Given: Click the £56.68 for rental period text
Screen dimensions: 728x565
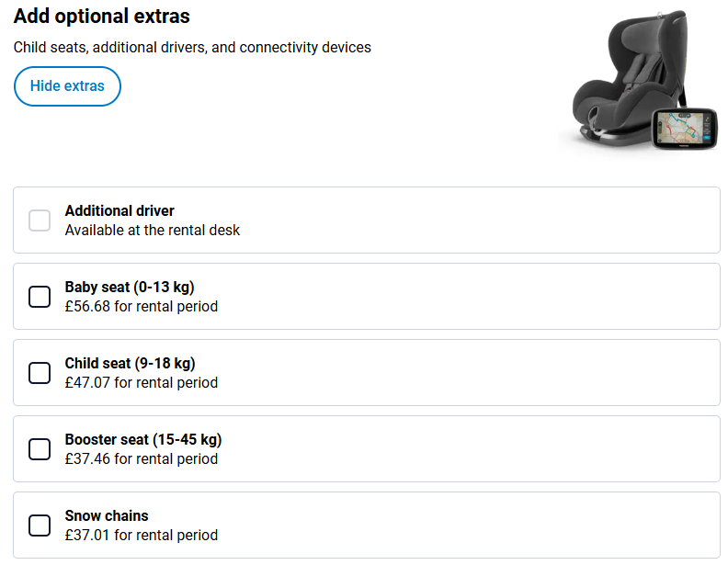Looking at the screenshot, I should click(x=142, y=307).
